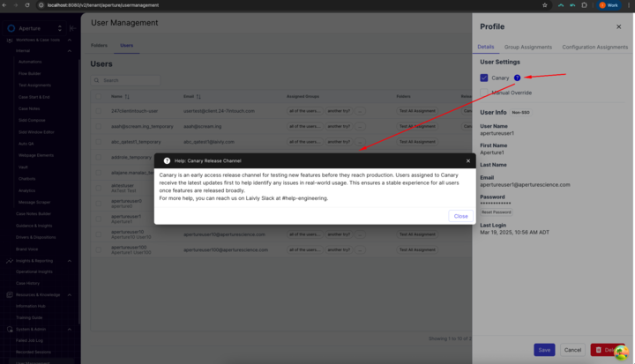
Task: Click the Reset Password button
Action: click(x=496, y=212)
